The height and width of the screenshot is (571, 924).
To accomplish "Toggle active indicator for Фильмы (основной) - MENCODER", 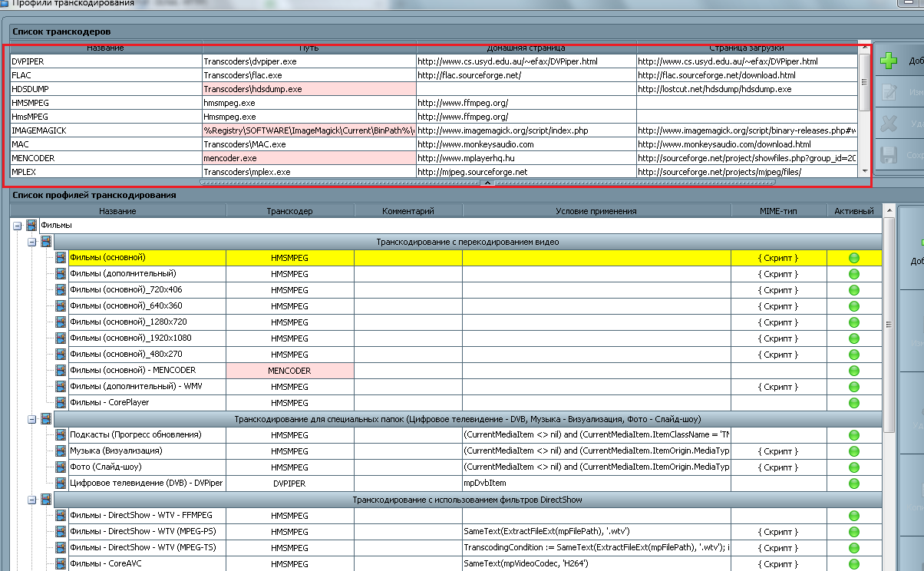I will [x=854, y=371].
